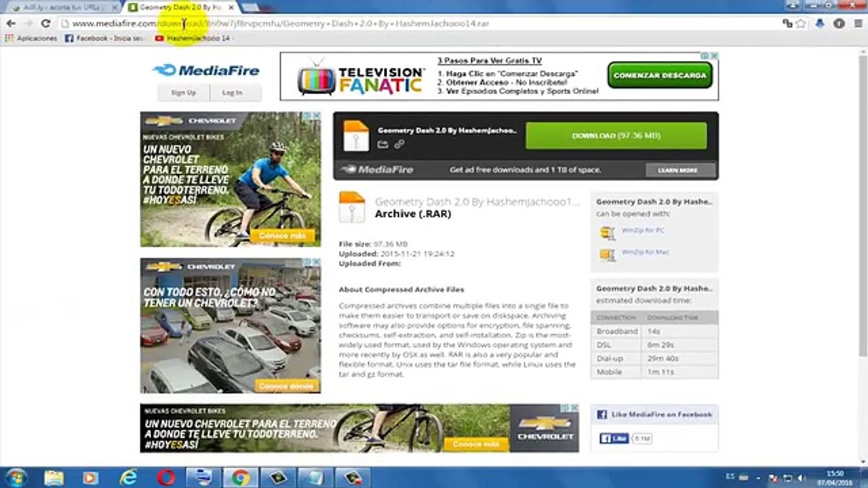Click Comenzar Descarga in the Television Fanatic ad
Screen dimensions: 868x488
pos(660,75)
